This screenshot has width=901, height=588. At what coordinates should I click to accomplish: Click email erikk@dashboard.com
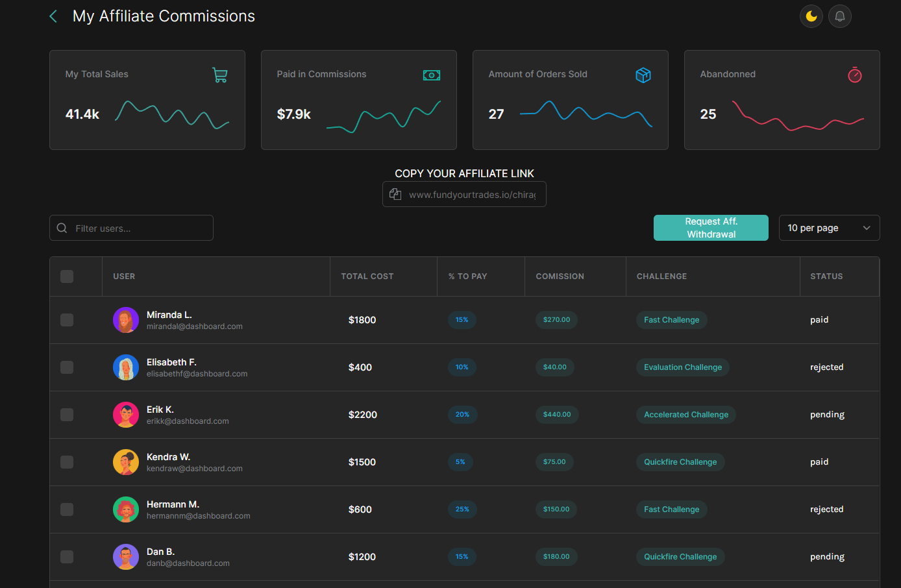(188, 421)
